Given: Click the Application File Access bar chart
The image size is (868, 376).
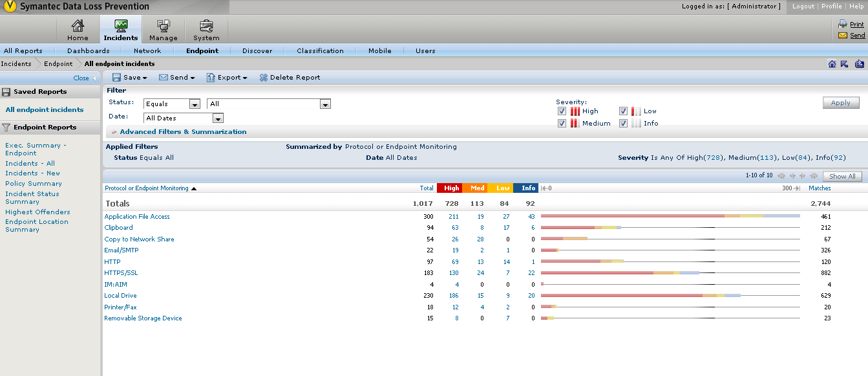Looking at the screenshot, I should pyautogui.click(x=670, y=216).
